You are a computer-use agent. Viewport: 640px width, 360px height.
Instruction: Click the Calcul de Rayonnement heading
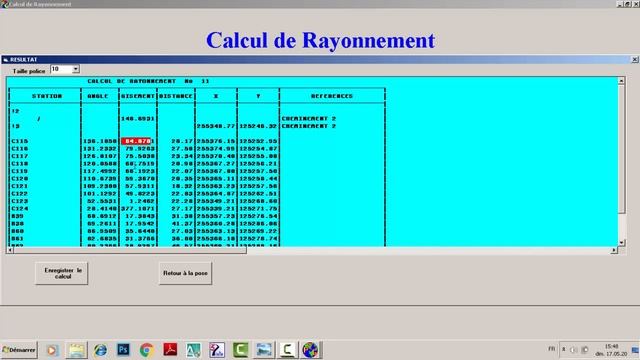click(320, 40)
